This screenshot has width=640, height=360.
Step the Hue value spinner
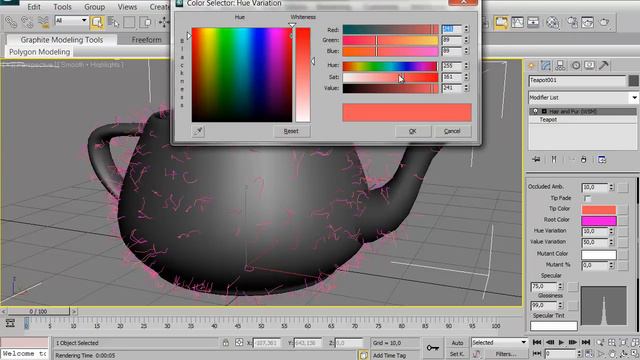click(x=467, y=66)
